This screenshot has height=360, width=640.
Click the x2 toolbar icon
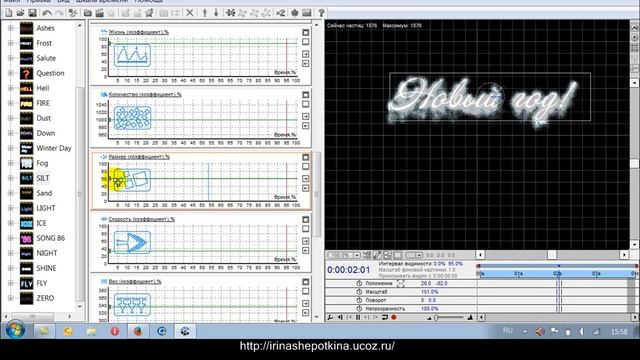[x=281, y=13]
